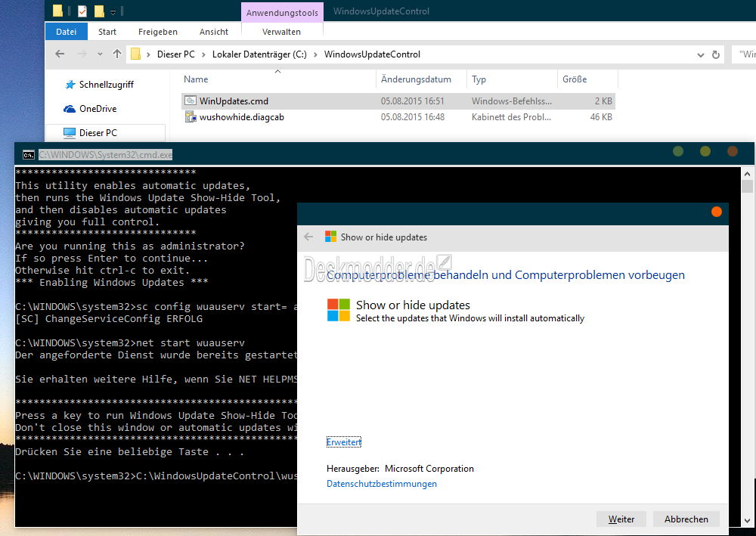Open the Erweitert link
The height and width of the screenshot is (536, 756).
point(344,442)
